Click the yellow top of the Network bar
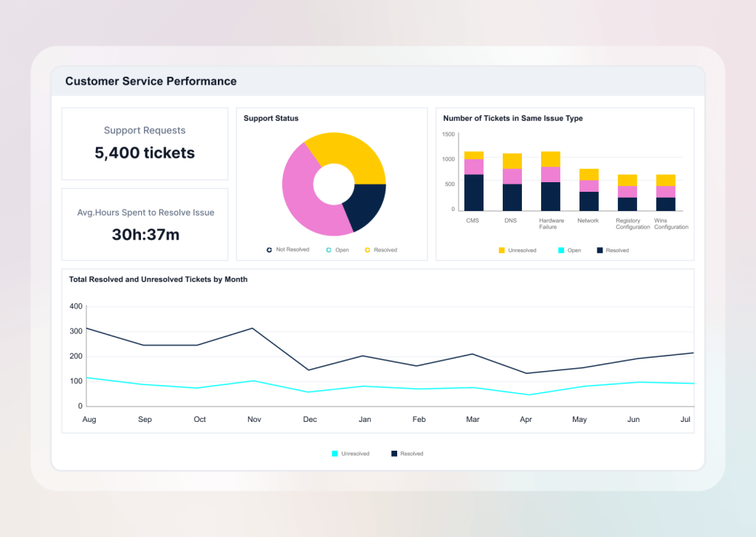This screenshot has width=756, height=537. pyautogui.click(x=588, y=174)
